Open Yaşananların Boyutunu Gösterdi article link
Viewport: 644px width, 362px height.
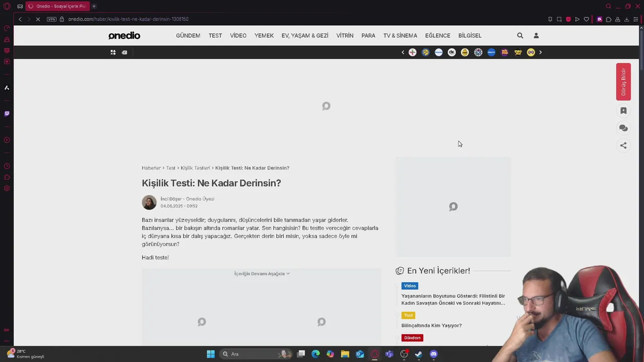click(453, 300)
